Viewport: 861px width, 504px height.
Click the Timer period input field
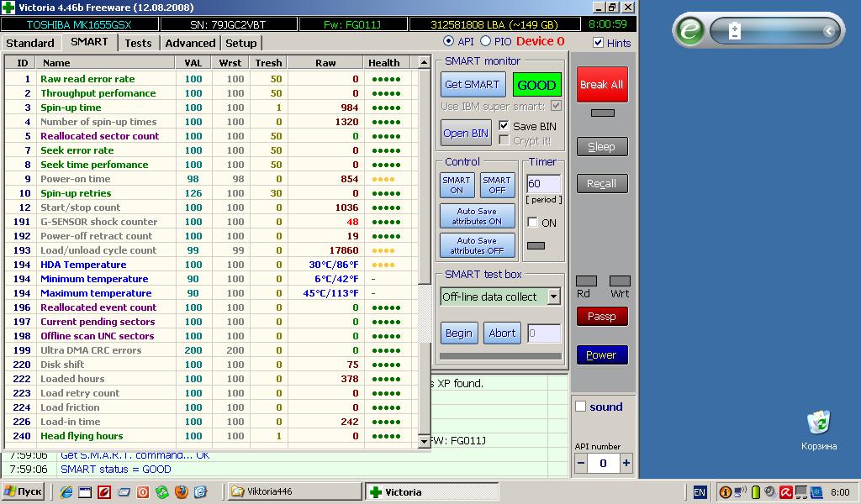pos(544,183)
